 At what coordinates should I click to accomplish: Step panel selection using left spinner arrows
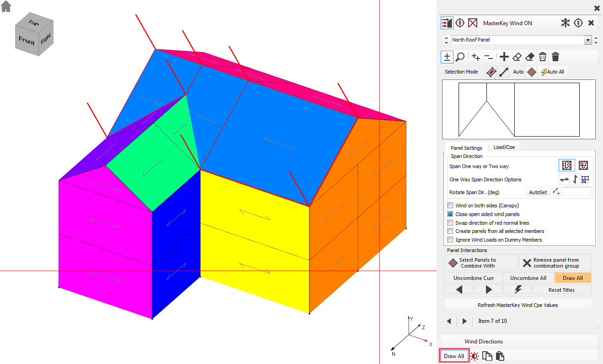pos(446,40)
